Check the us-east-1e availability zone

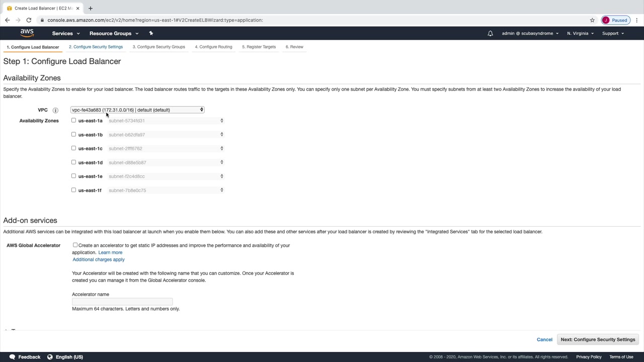tap(73, 176)
